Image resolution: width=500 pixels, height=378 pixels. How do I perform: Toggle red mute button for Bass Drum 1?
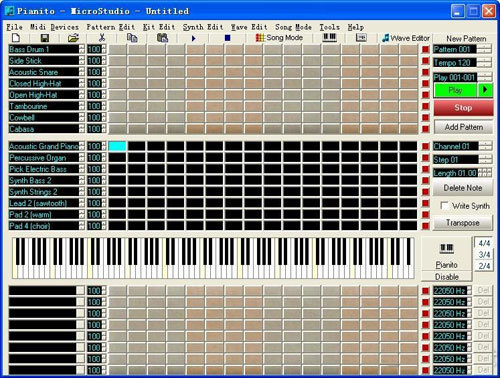425,49
